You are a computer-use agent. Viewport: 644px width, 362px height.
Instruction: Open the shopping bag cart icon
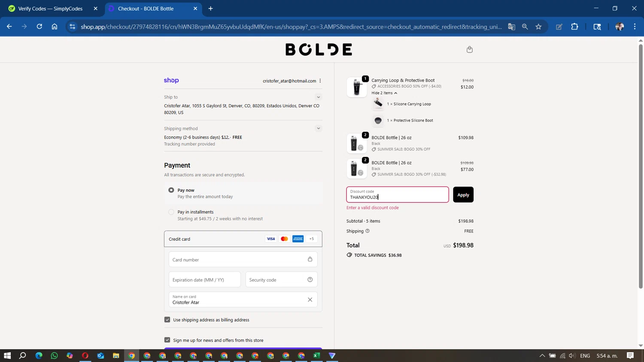tap(469, 49)
